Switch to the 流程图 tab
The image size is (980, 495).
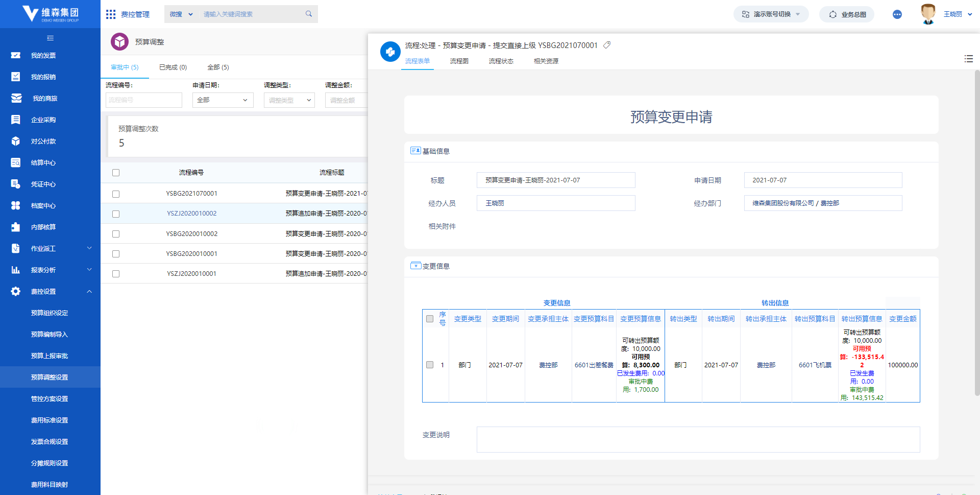(x=459, y=61)
